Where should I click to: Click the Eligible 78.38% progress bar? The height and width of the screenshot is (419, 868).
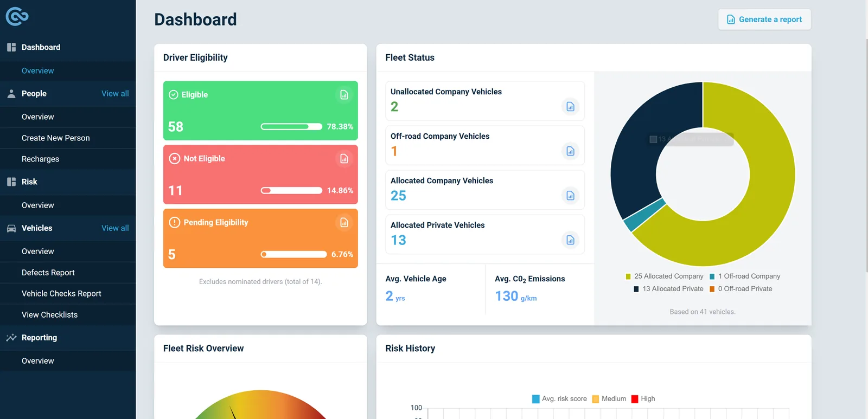(292, 127)
